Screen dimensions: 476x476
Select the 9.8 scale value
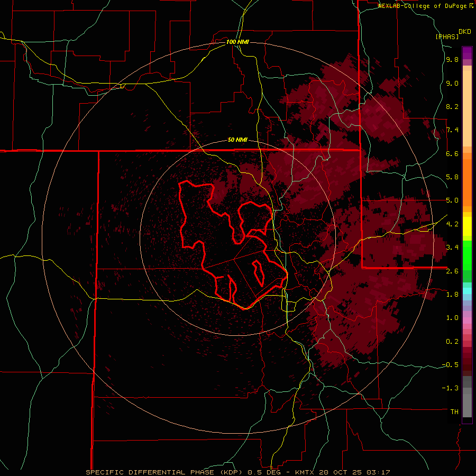pyautogui.click(x=452, y=60)
